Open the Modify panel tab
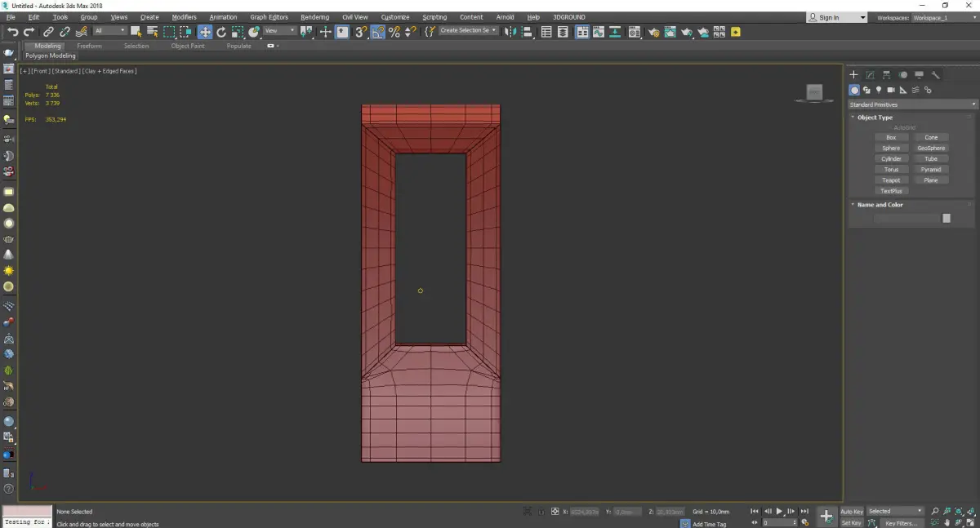This screenshot has width=980, height=528. pyautogui.click(x=871, y=75)
